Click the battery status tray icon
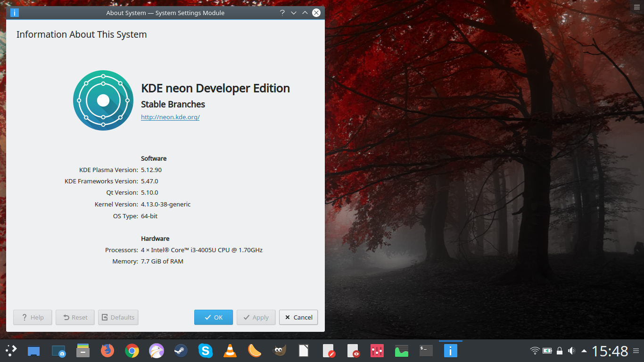 (547, 351)
